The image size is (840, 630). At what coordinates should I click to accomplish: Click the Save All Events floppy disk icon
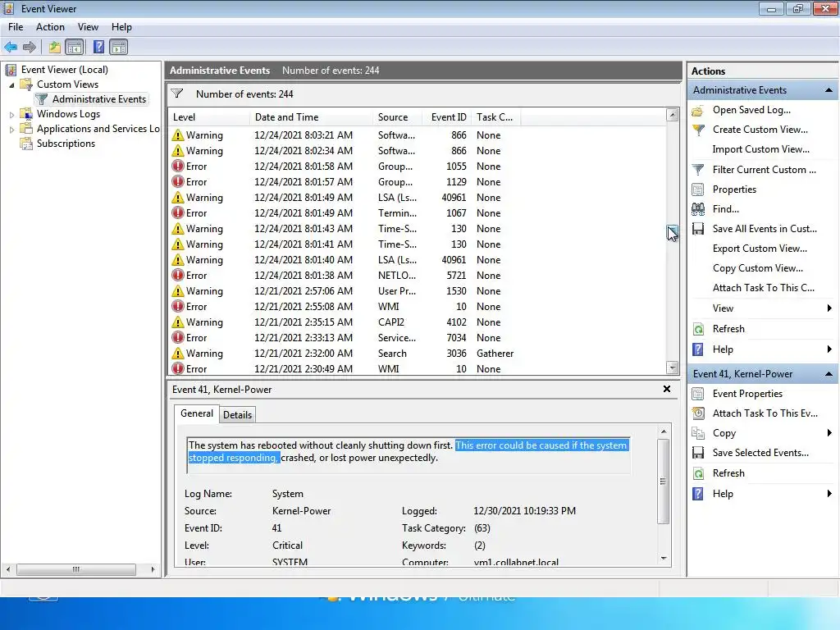[x=698, y=229]
